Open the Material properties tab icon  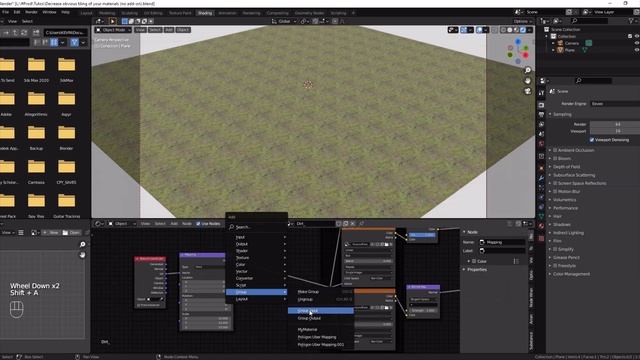tap(541, 226)
